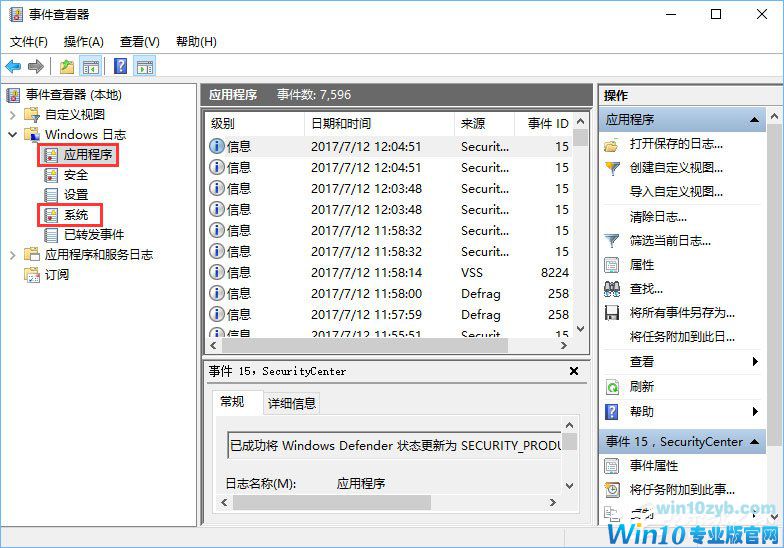Expand the 自定义视图 tree node arrow
The height and width of the screenshot is (548, 784).
[13, 114]
